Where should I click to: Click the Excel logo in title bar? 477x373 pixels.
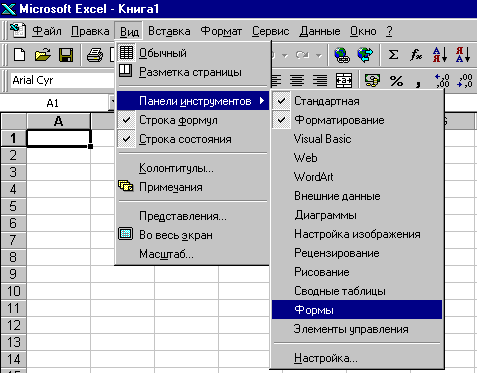8,9
